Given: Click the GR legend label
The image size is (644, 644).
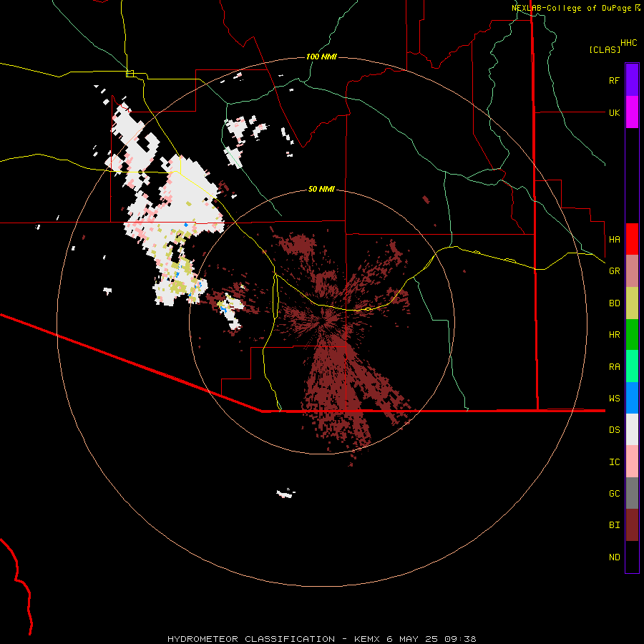Looking at the screenshot, I should pyautogui.click(x=614, y=271).
